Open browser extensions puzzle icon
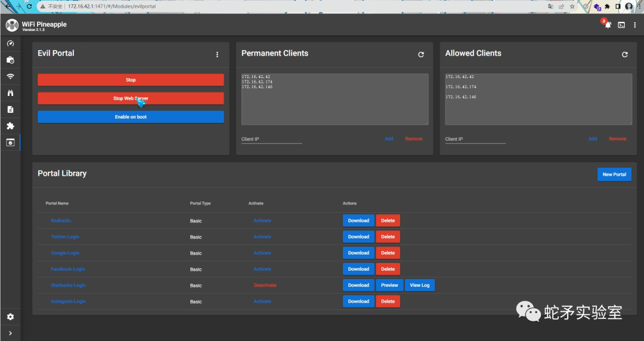Viewport: 644px width, 341px height. tap(607, 6)
